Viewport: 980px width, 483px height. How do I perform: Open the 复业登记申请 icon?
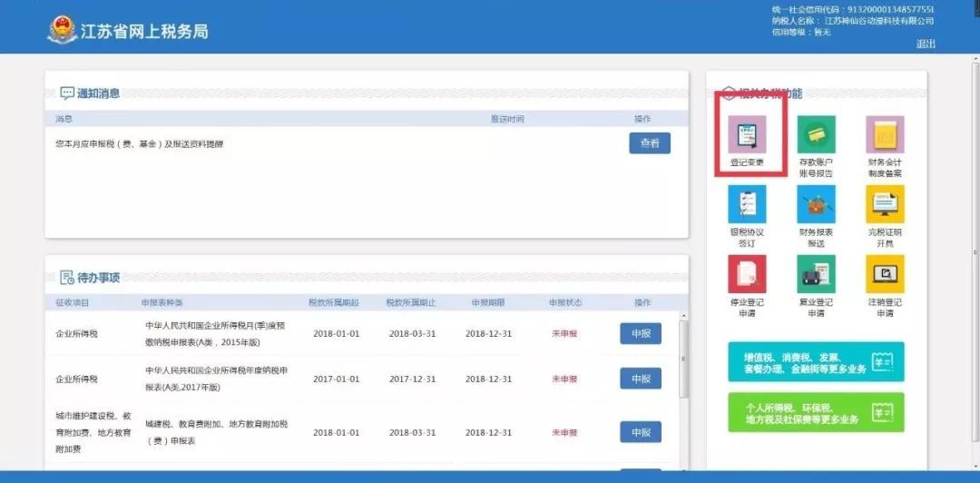[x=816, y=274]
